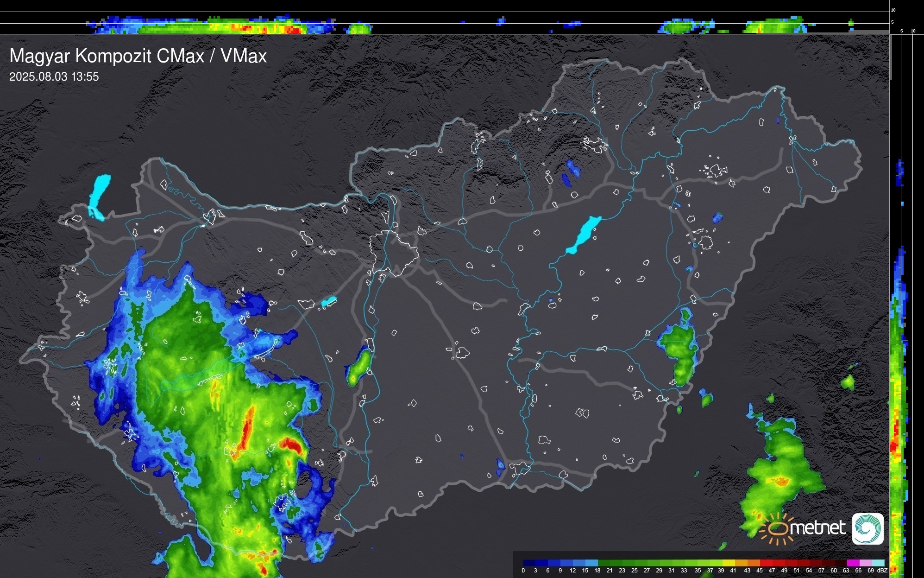The height and width of the screenshot is (578, 924).
Task: Click the dBZ unit label on the legend
Action: click(882, 571)
